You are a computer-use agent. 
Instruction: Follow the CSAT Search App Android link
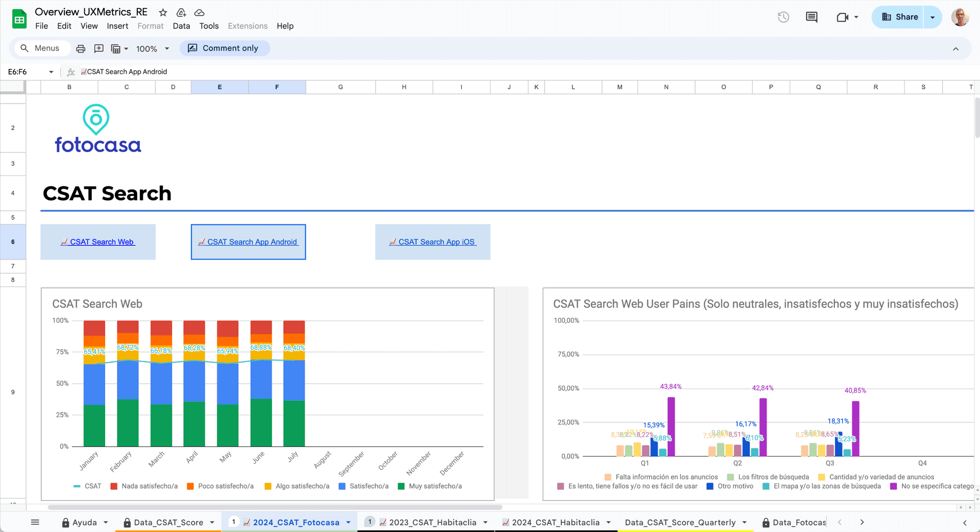[248, 242]
